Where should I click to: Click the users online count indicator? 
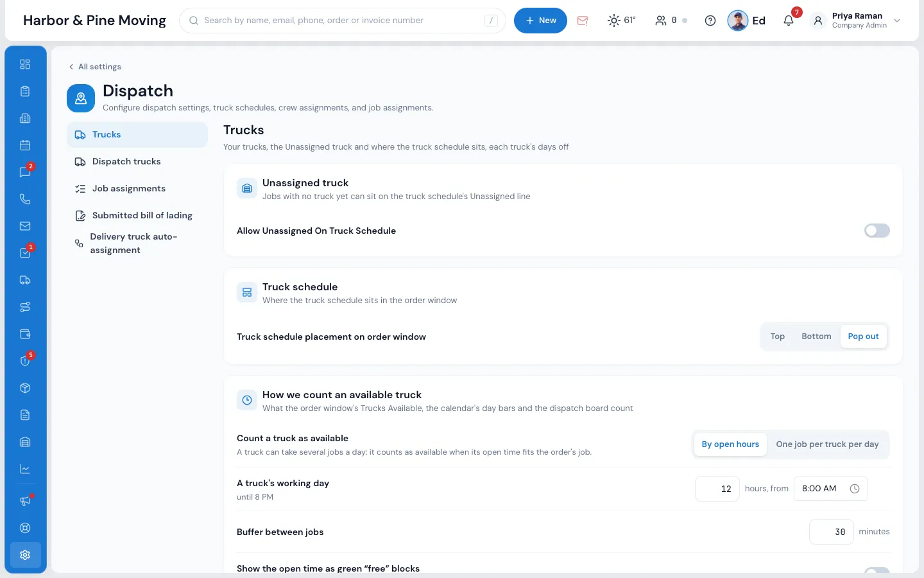click(x=671, y=21)
